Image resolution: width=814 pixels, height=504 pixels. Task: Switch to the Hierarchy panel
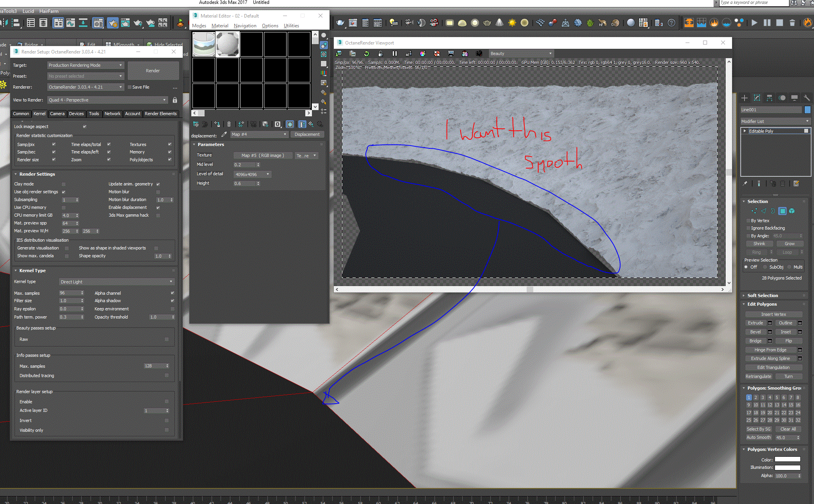(x=769, y=98)
